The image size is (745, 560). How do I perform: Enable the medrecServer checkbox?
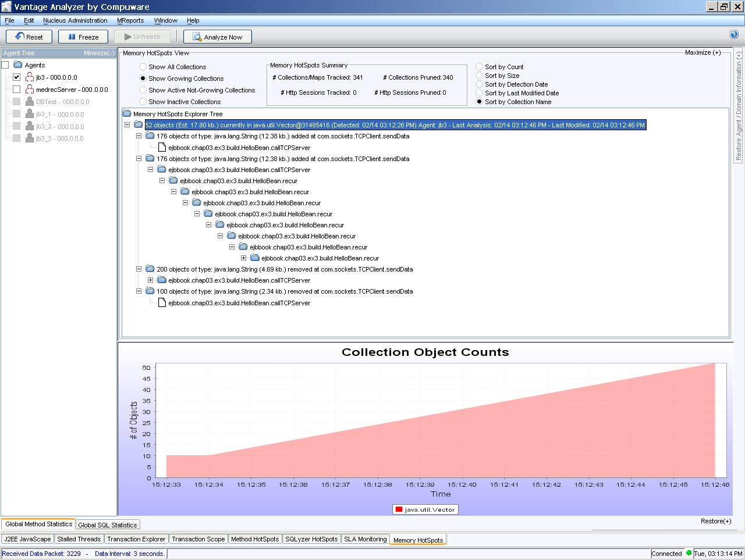pyautogui.click(x=16, y=90)
